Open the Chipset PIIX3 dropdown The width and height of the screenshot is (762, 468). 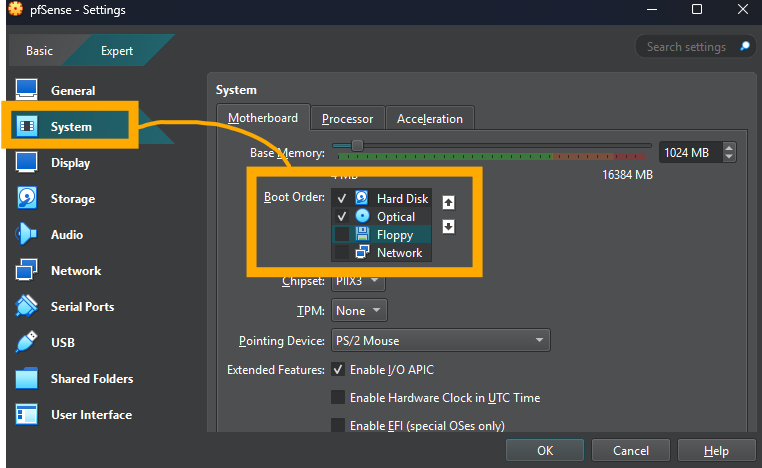(358, 281)
